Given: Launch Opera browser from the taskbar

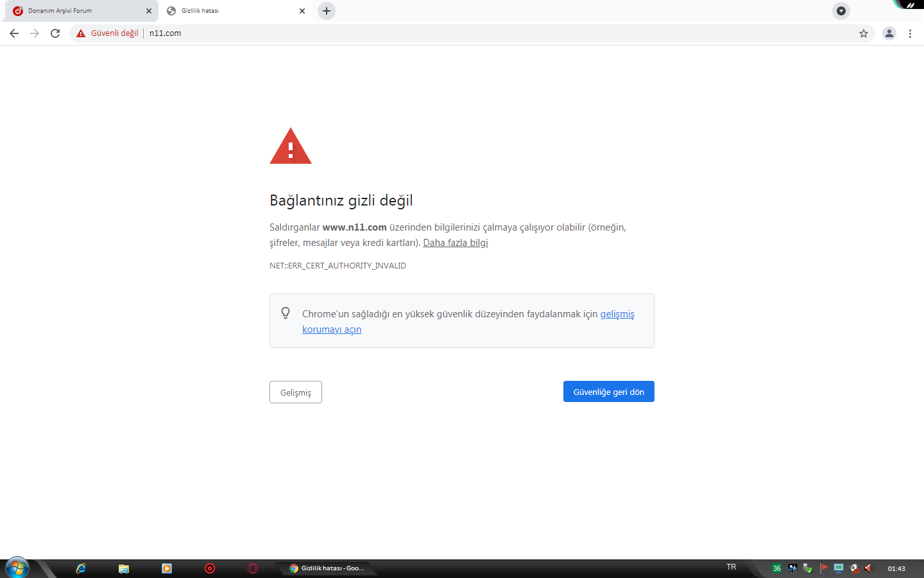Looking at the screenshot, I should click(x=253, y=568).
